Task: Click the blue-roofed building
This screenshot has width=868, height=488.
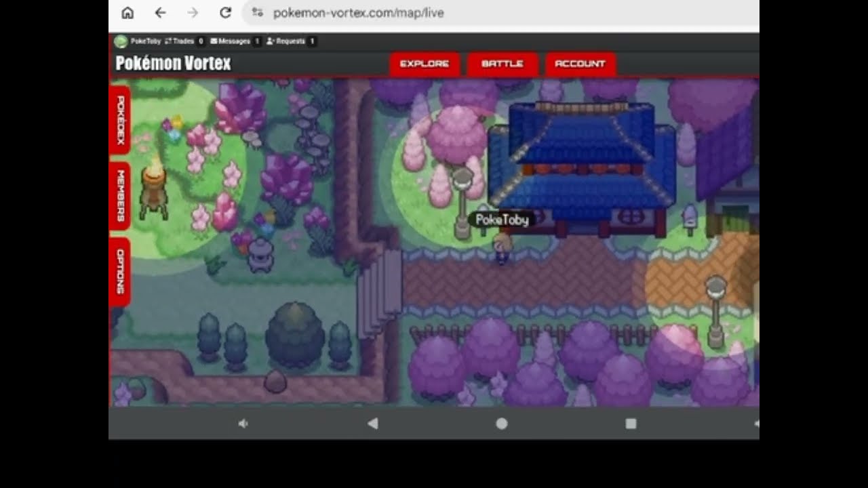Action: [583, 168]
